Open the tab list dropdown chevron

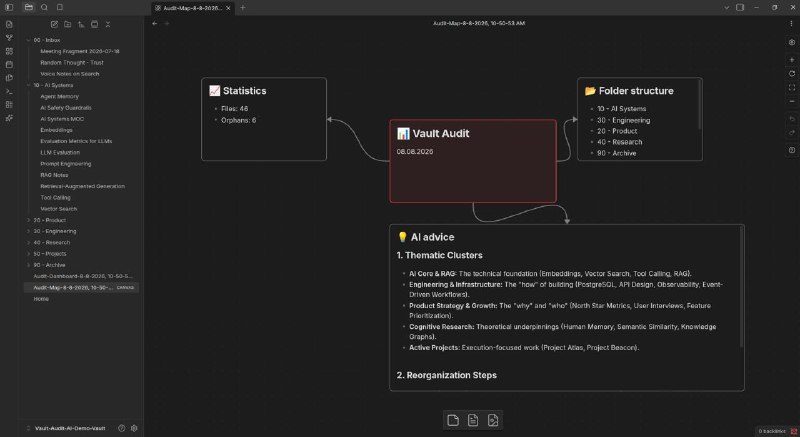point(727,8)
